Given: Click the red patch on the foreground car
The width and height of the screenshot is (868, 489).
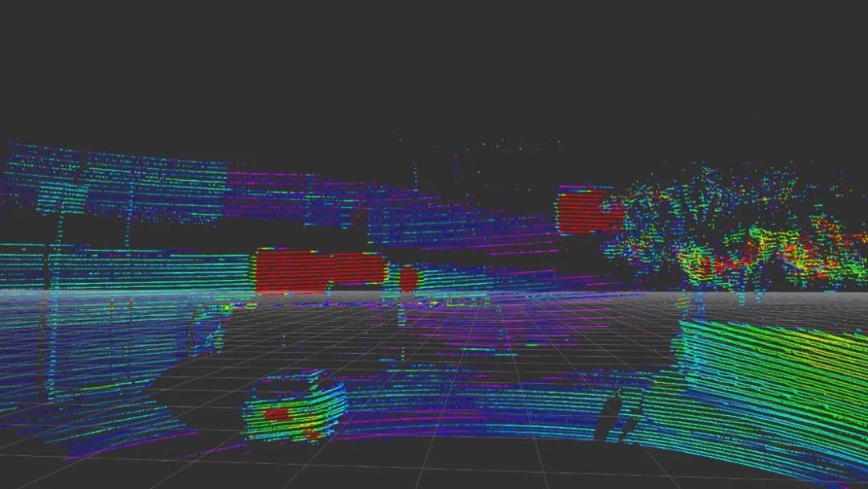Looking at the screenshot, I should tap(276, 413).
